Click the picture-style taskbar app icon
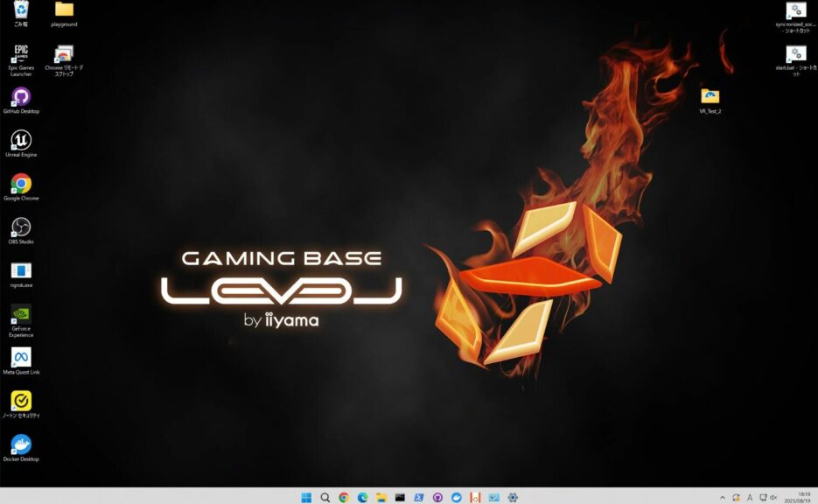The width and height of the screenshot is (818, 504). (x=494, y=497)
